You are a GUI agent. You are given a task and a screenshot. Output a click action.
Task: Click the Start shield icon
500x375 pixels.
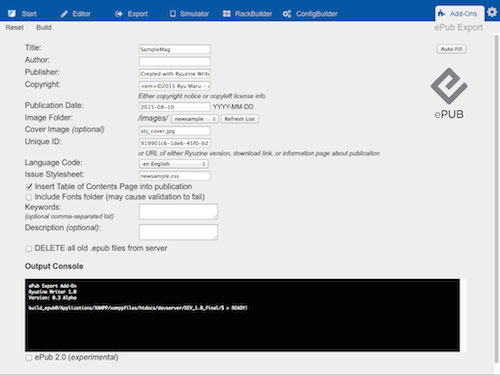(x=12, y=14)
